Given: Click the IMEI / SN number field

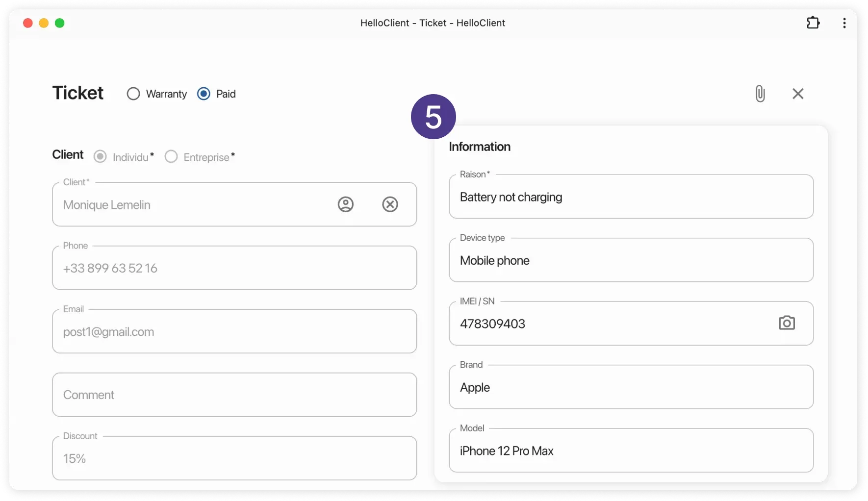Looking at the screenshot, I should [608, 324].
